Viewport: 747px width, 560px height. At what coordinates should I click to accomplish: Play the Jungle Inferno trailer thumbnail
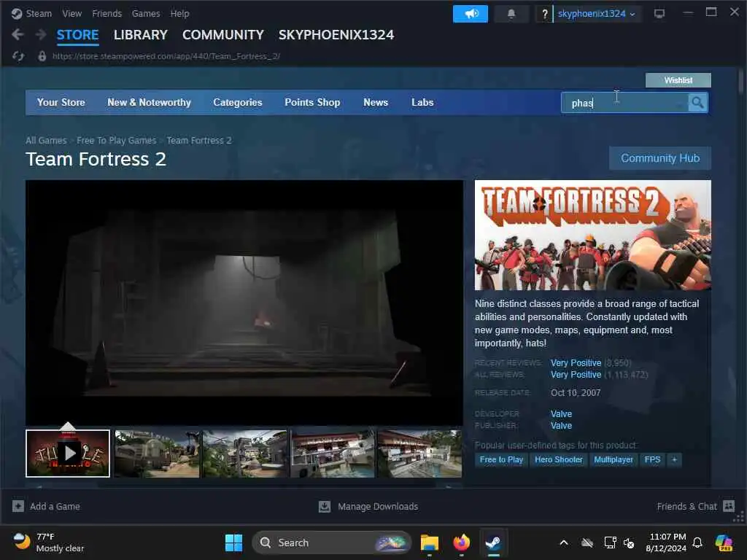coord(68,454)
